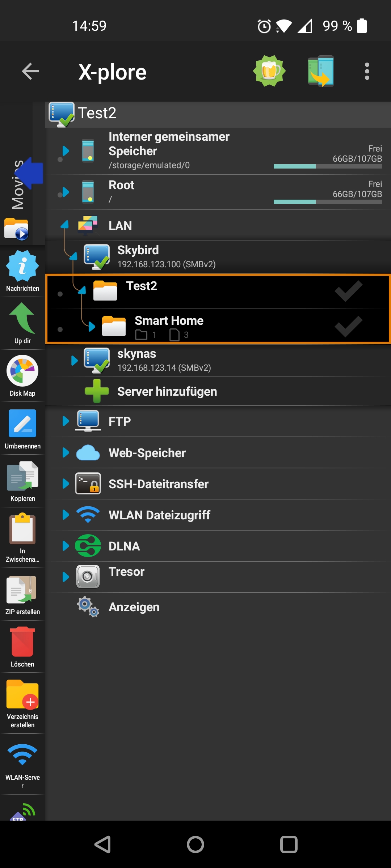The image size is (391, 868).
Task: Uncheck the Test2 folder checkmark
Action: coord(348,291)
